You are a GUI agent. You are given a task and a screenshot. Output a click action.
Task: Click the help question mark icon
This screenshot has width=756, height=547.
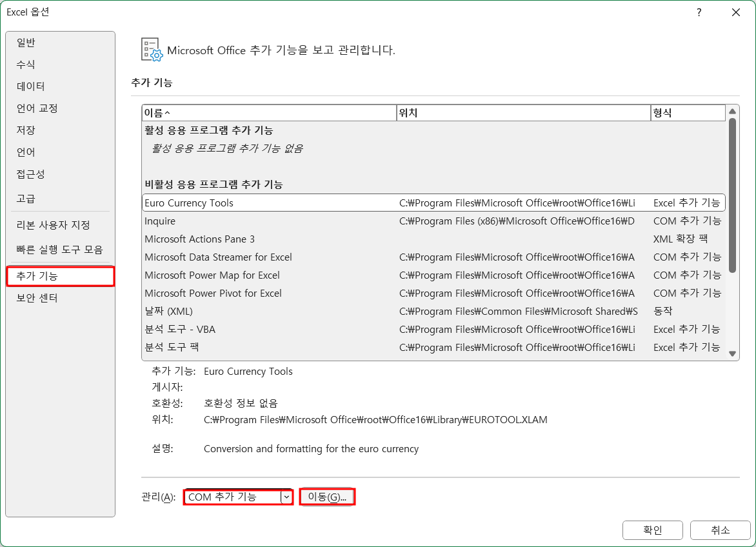699,12
